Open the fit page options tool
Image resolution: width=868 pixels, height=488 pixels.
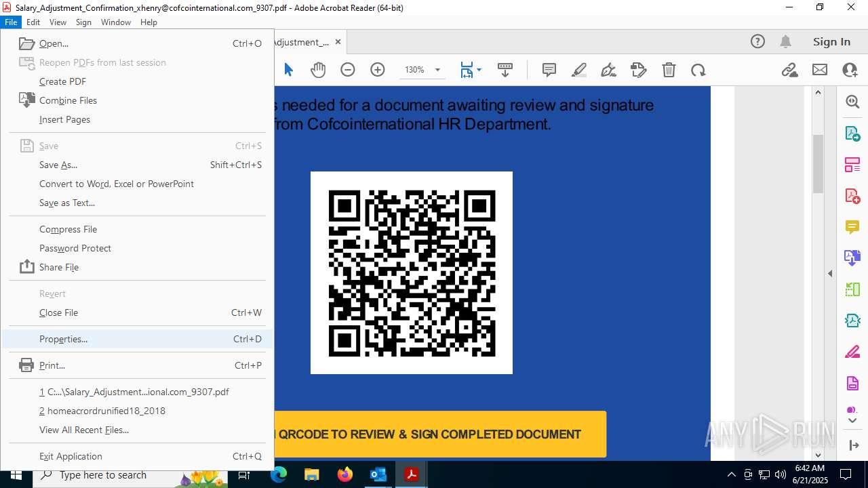click(470, 70)
